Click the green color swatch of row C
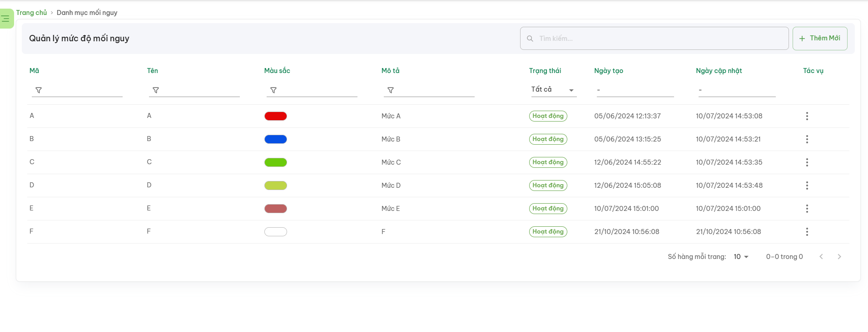The width and height of the screenshot is (868, 332). (x=276, y=162)
